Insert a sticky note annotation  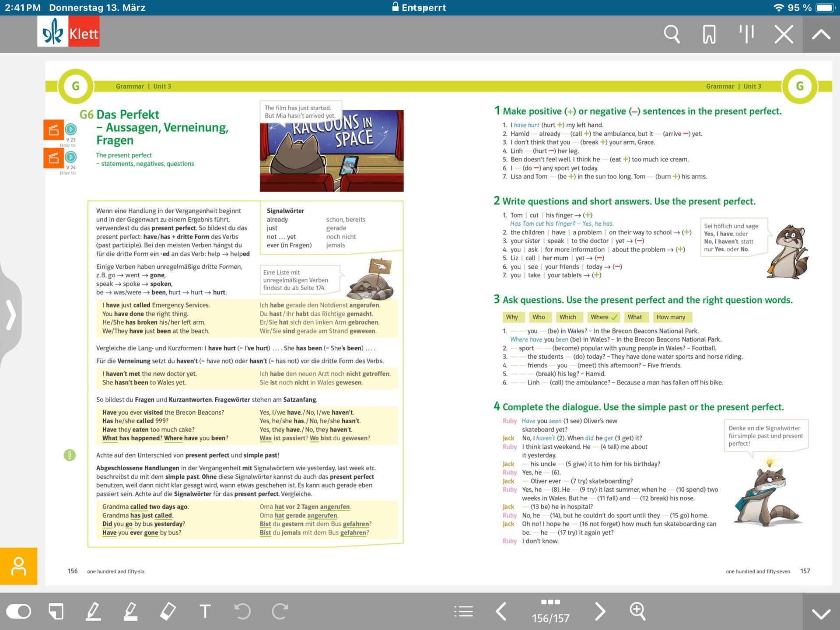pos(56,611)
